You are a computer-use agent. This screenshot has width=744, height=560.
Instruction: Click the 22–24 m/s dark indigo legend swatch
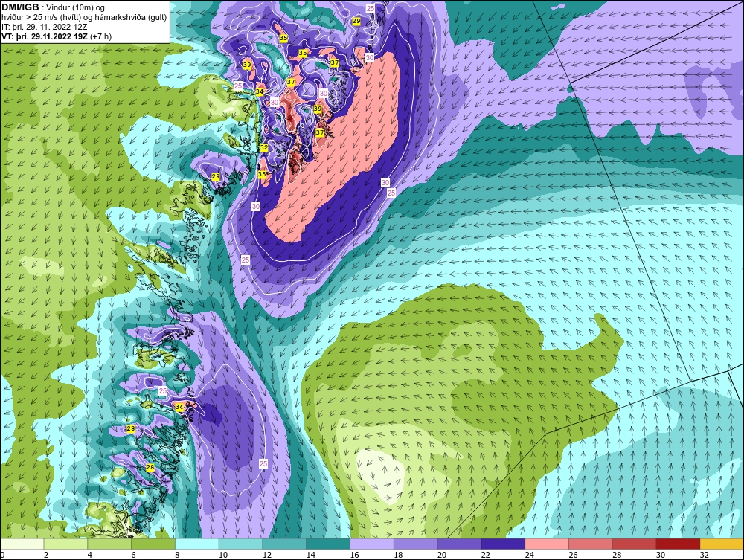coord(503,544)
